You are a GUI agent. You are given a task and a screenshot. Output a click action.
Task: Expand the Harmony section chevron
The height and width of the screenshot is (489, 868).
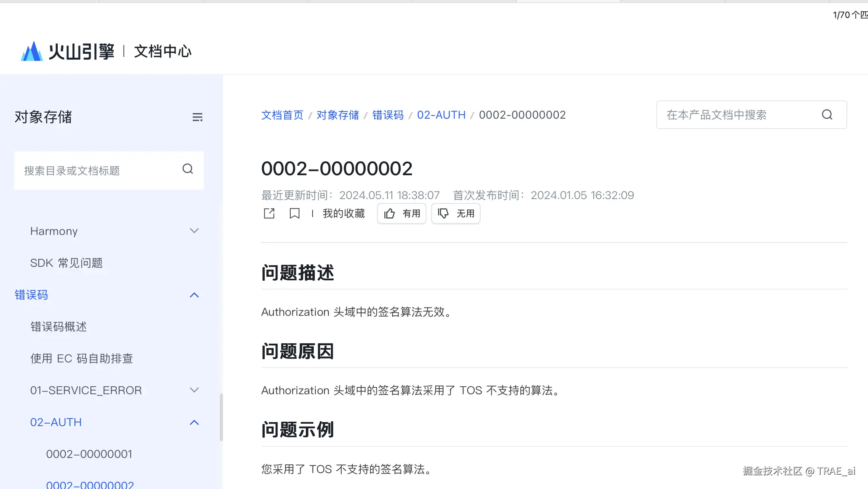[x=194, y=231]
